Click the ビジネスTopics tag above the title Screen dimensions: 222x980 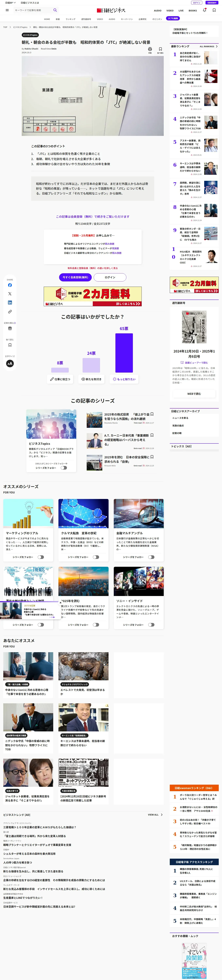[30, 35]
